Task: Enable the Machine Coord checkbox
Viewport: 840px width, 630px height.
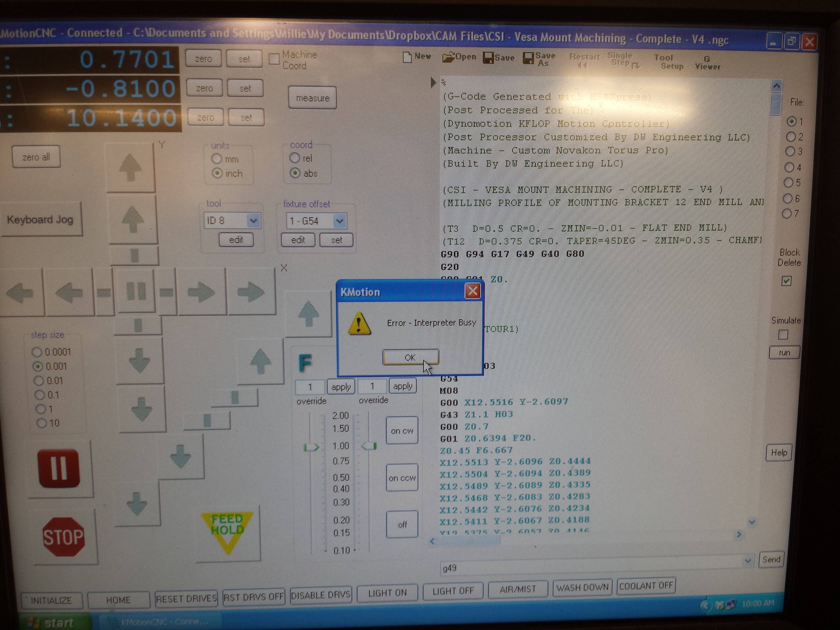Action: [274, 59]
